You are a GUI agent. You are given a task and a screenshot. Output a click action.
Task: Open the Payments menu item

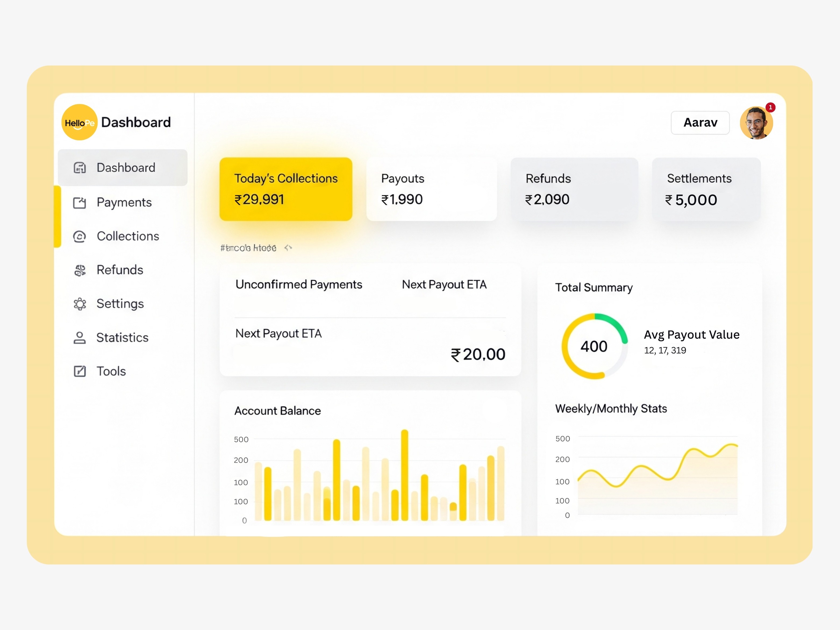(124, 203)
